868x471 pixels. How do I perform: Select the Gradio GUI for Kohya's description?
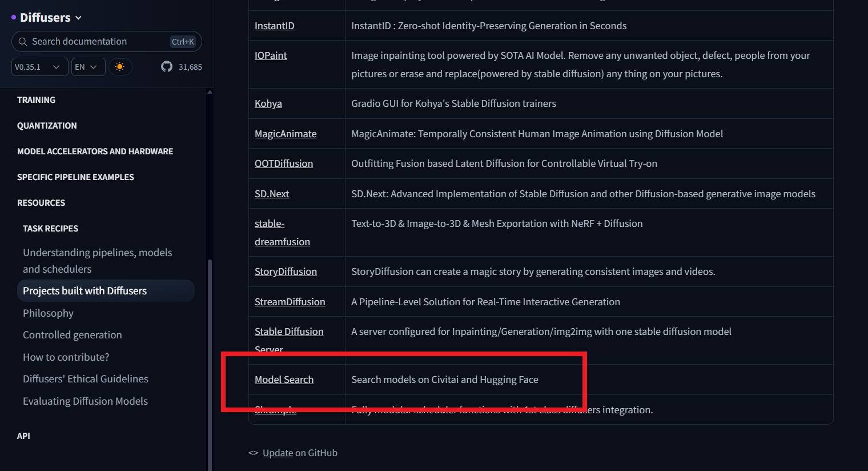click(x=453, y=103)
